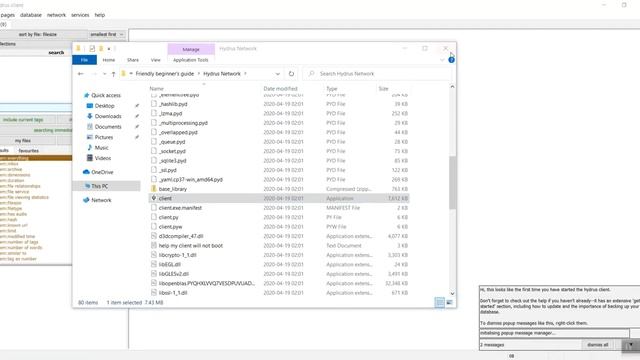Click the new folder icon in Explorer title bar
This screenshot has width=640, height=360.
(101, 49)
